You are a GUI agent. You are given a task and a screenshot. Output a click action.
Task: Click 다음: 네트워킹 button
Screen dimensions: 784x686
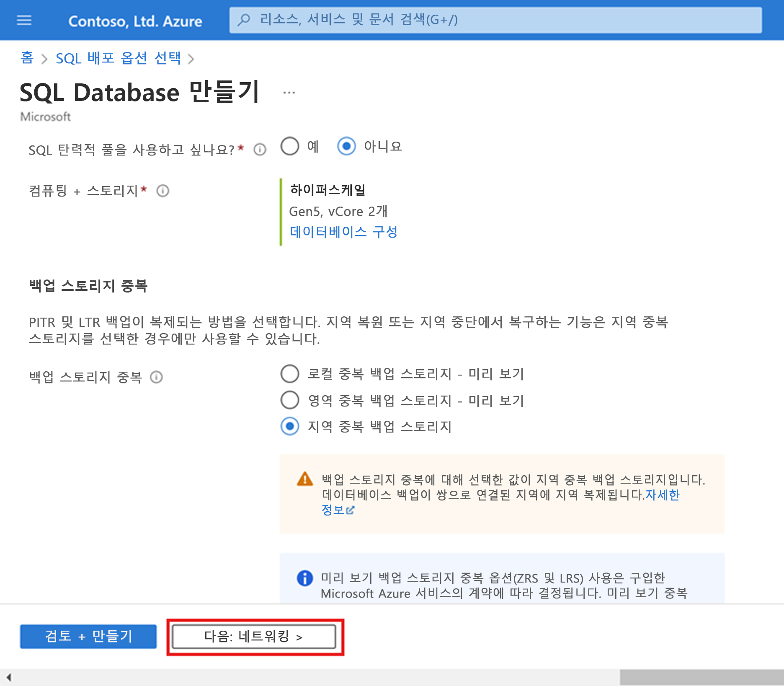point(254,637)
